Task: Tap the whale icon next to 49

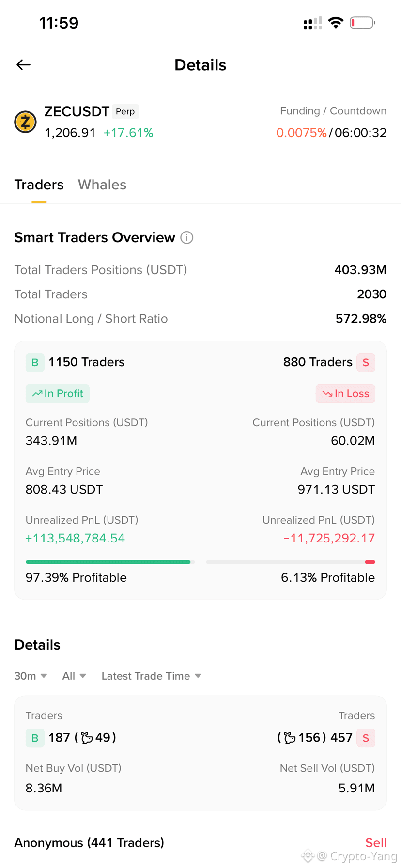Action: 87,738
